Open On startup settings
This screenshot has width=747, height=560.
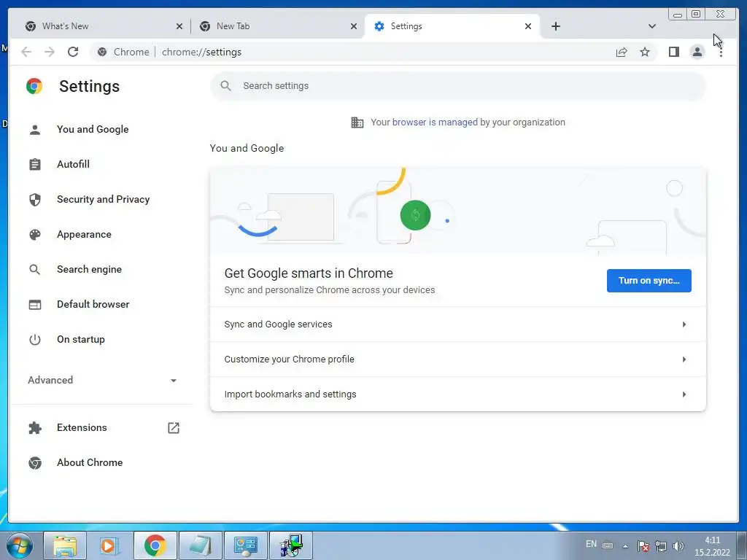point(80,340)
